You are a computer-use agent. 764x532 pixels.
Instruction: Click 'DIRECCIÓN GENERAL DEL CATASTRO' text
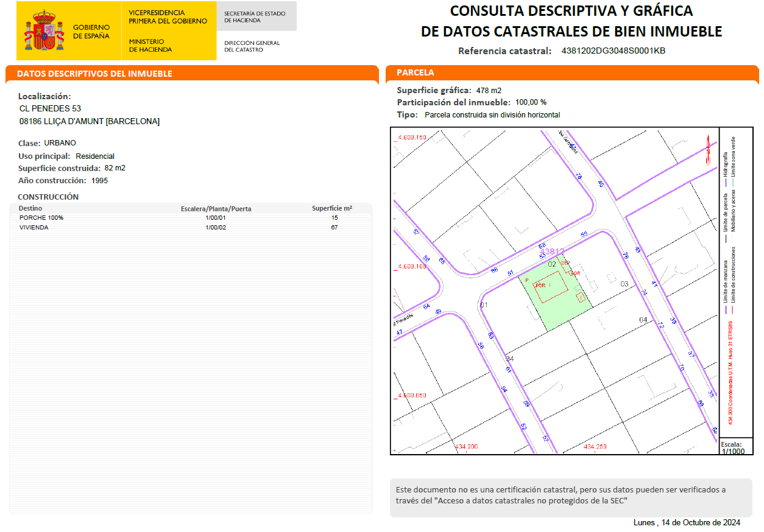[x=252, y=46]
